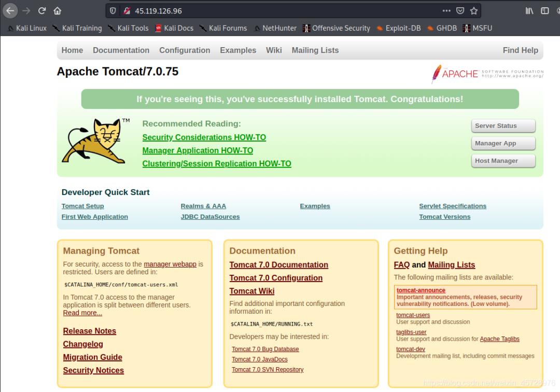Open the Kali Forums bookmark

pos(223,28)
